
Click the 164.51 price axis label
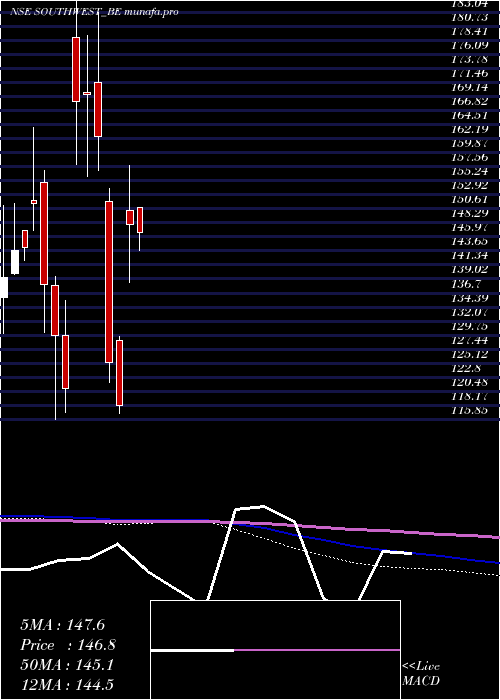[471, 116]
